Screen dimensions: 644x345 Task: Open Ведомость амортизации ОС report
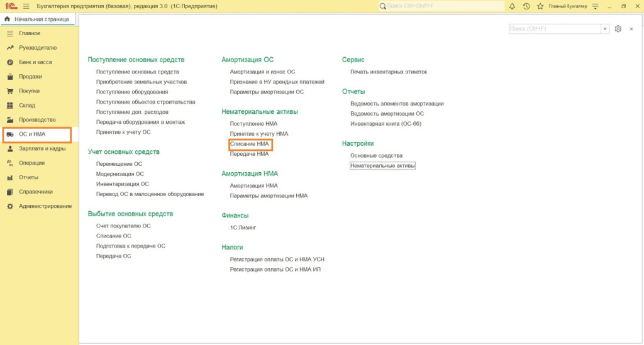tap(387, 114)
